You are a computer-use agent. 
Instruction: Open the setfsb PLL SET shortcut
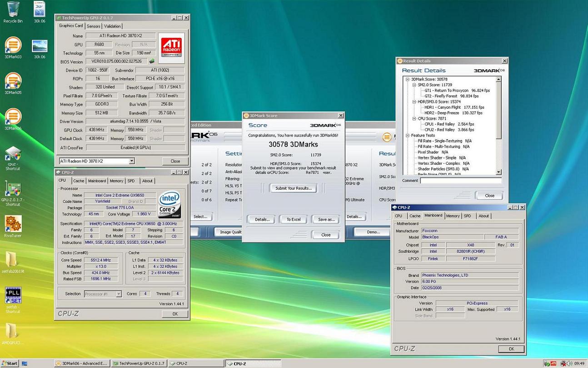pyautogui.click(x=13, y=300)
